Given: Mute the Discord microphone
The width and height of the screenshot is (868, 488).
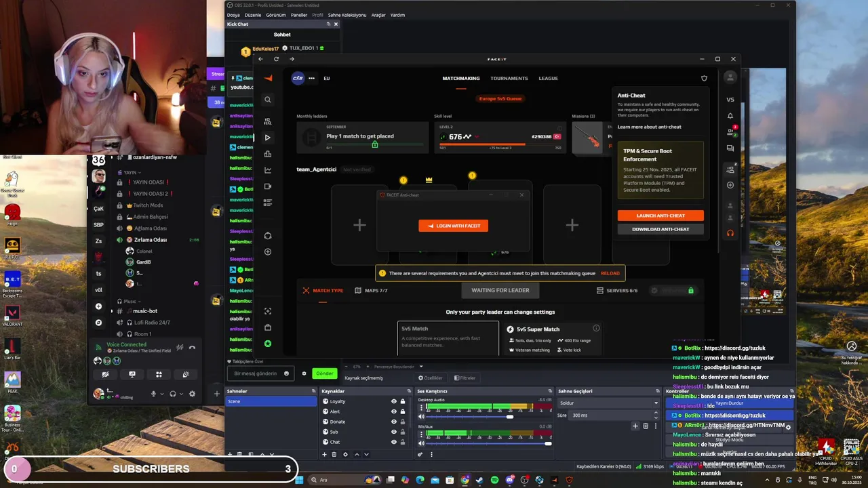Looking at the screenshot, I should pyautogui.click(x=153, y=394).
